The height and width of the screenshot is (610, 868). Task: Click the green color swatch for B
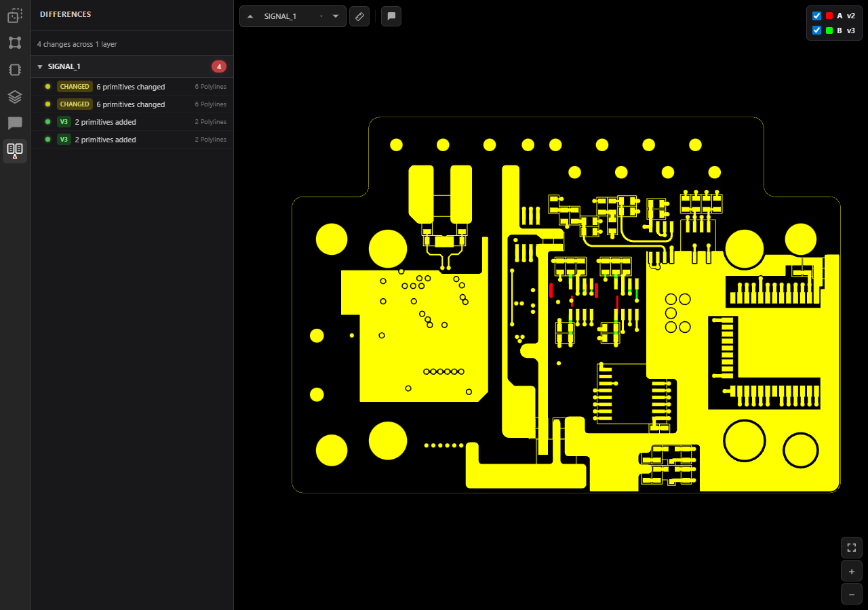click(x=829, y=30)
